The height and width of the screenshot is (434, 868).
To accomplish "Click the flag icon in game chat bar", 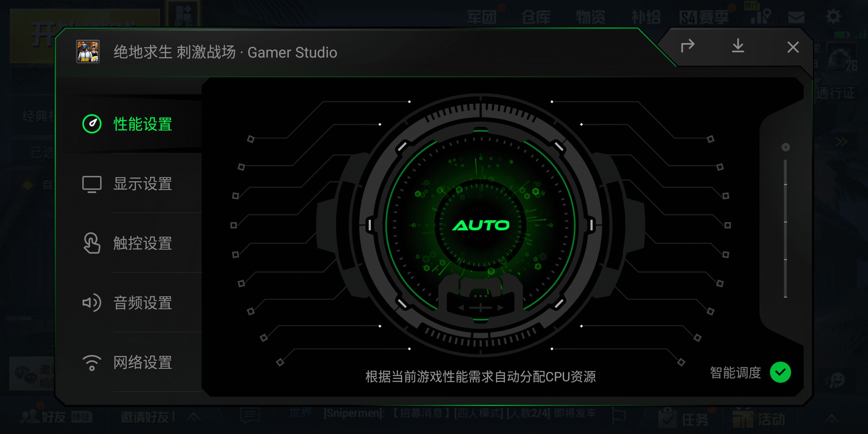I will [619, 416].
